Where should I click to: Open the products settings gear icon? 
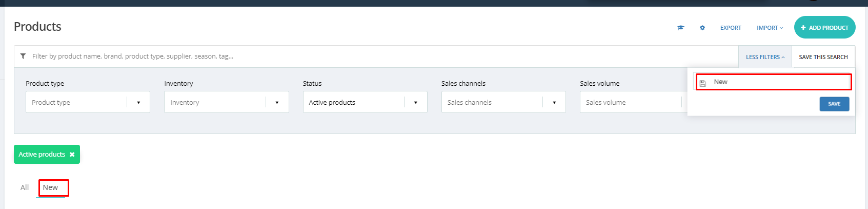coord(702,28)
